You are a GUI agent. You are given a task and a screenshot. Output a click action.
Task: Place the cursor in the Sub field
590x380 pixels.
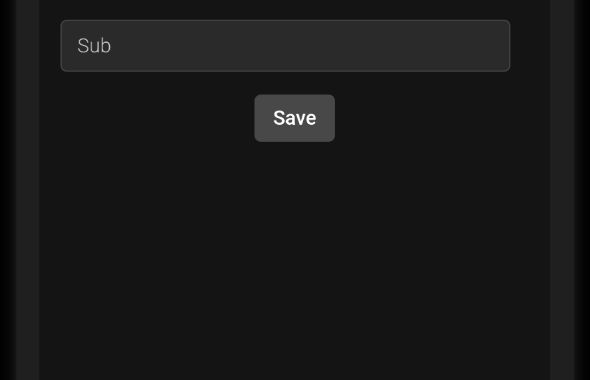click(x=285, y=46)
